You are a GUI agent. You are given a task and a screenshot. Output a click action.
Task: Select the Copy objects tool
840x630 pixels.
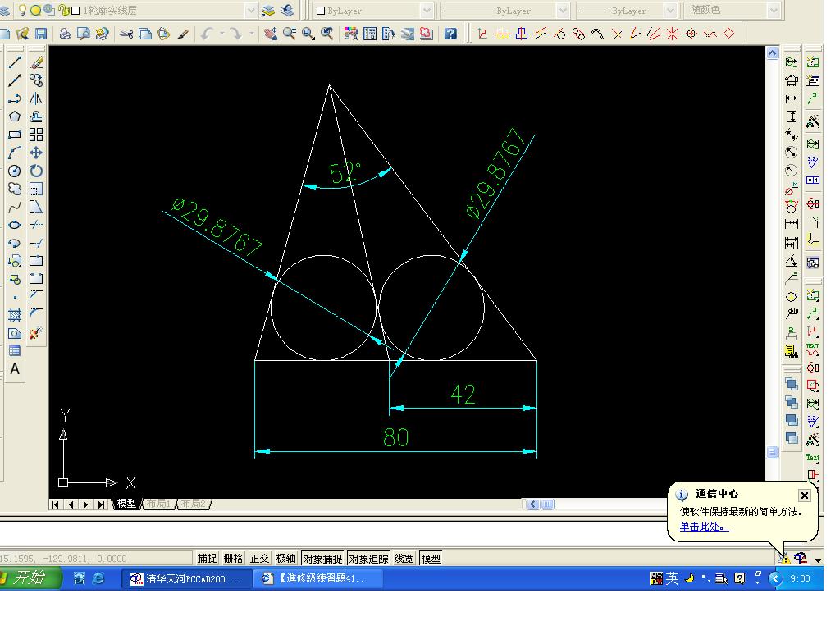click(36, 81)
